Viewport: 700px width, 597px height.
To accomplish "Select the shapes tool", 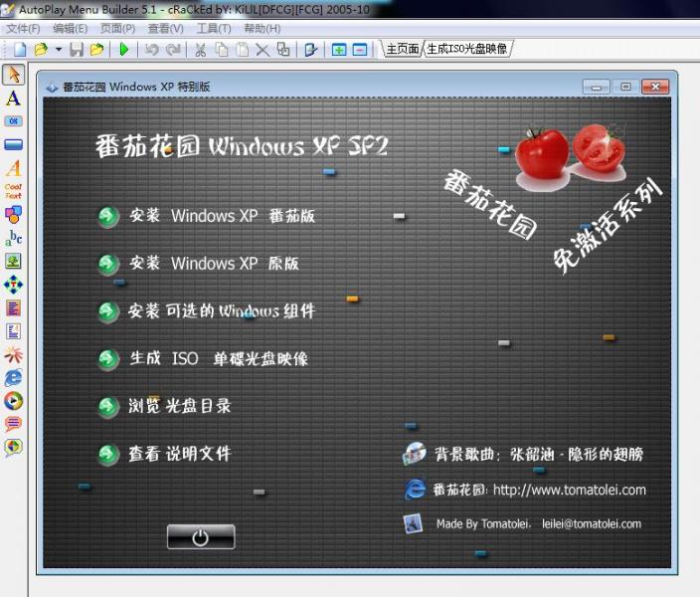I will point(13,215).
